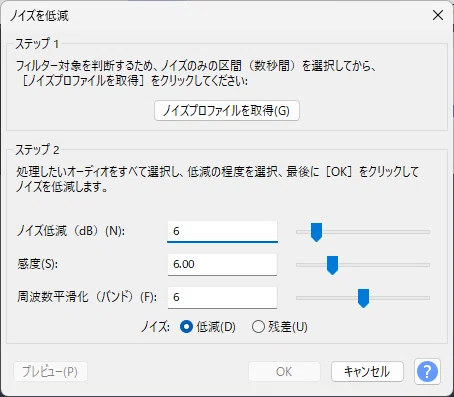Click the ステップ 2 group label
Screen dimensions: 454x397
click(37, 150)
